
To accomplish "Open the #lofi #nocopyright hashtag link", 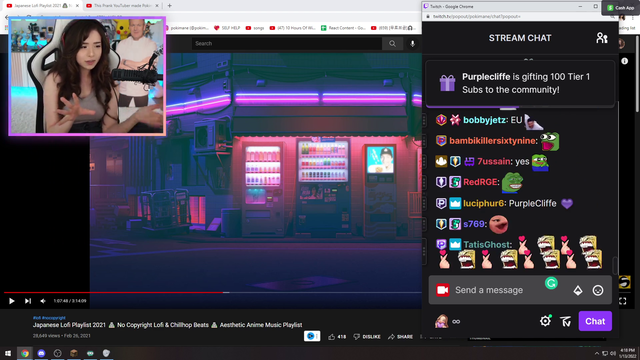I will 49,318.
